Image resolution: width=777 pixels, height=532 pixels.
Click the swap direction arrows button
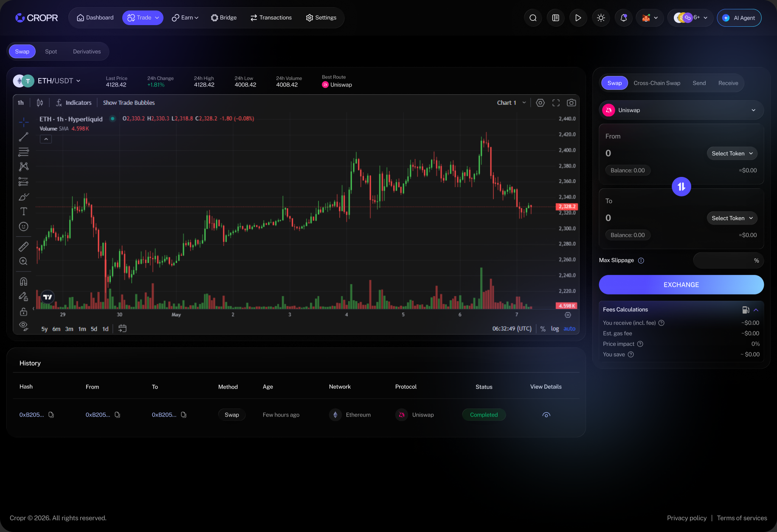[681, 187]
